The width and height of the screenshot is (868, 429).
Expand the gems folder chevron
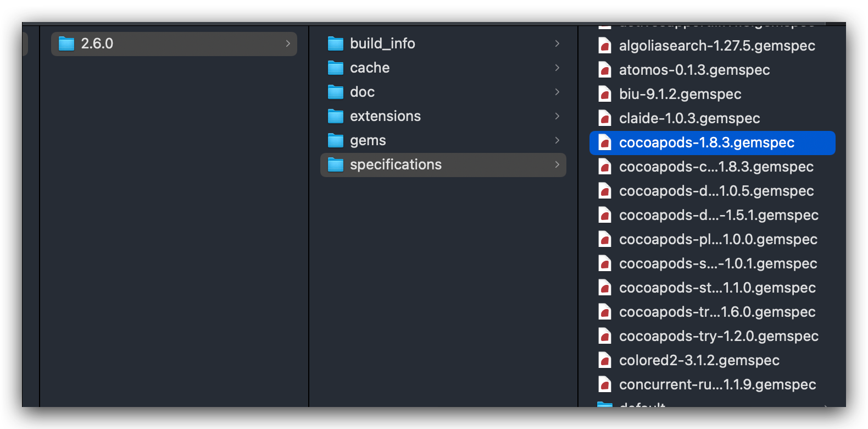[x=557, y=140]
